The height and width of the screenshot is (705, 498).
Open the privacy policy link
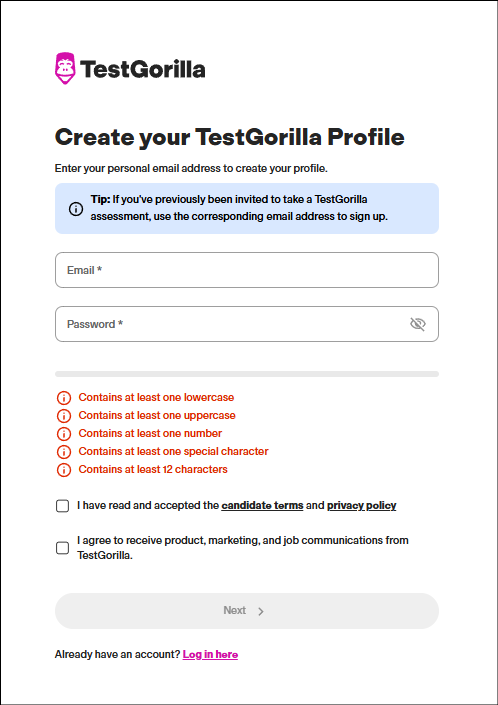(361, 505)
